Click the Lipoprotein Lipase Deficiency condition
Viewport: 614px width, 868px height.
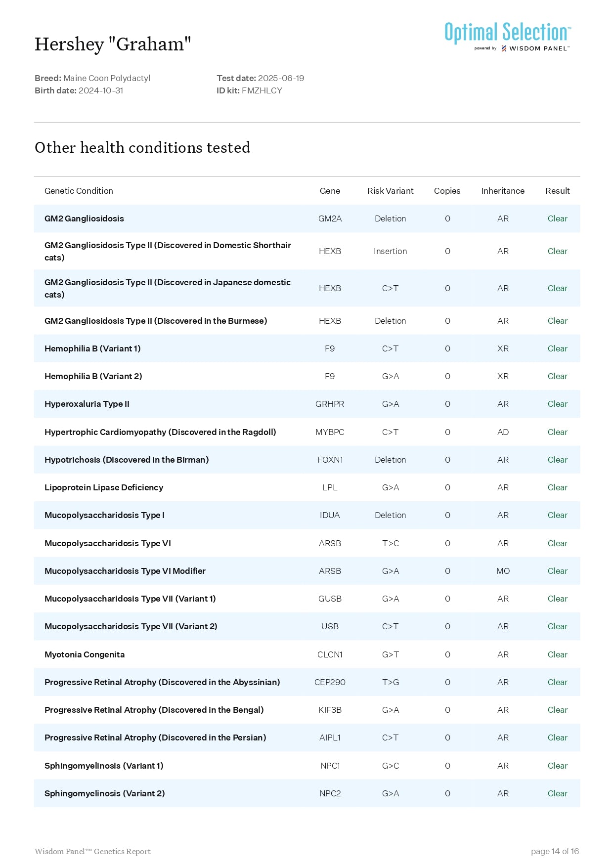[x=104, y=487]
